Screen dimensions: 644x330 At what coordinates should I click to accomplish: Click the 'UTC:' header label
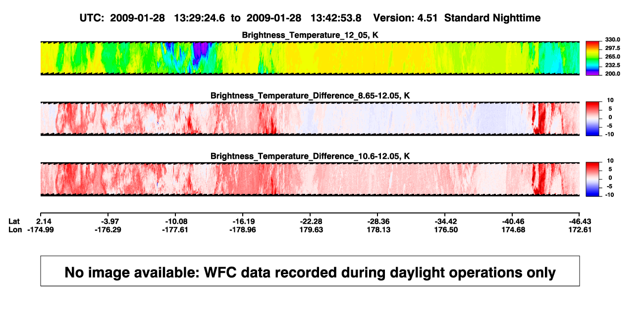click(x=92, y=18)
